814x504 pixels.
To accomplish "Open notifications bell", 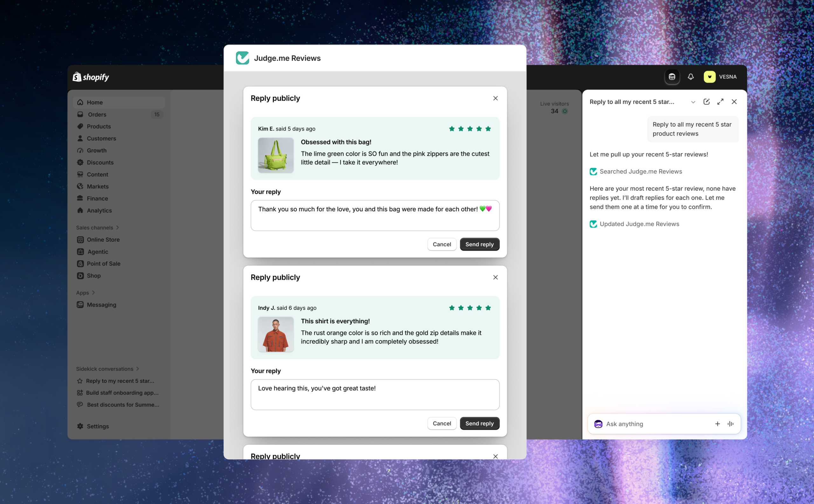I will [x=691, y=77].
